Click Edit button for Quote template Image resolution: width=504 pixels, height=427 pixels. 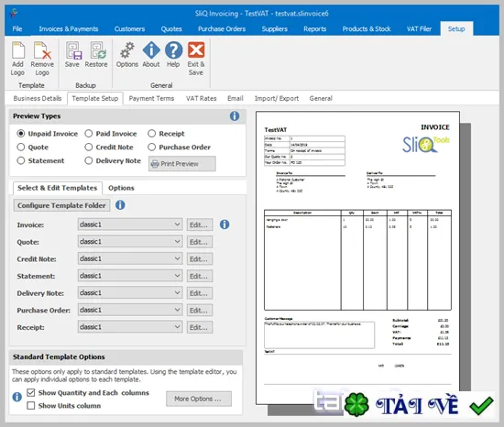200,242
